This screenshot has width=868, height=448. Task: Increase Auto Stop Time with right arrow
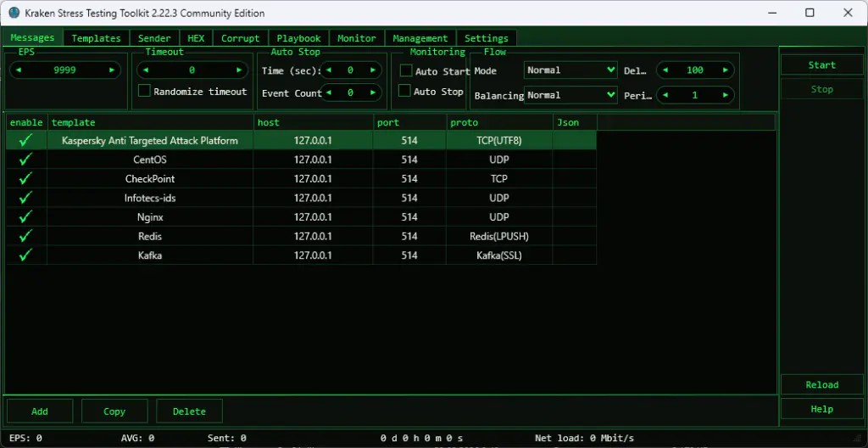[x=373, y=70]
